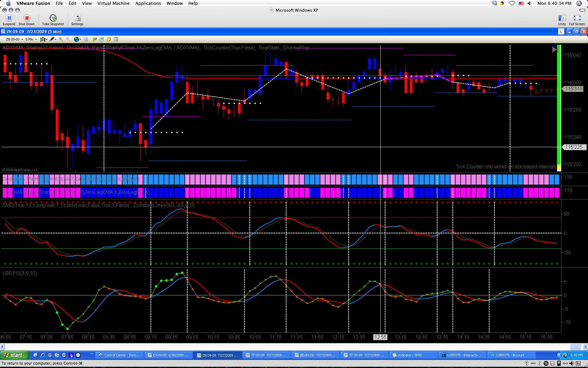Suspend the virtual machine
Viewport: 588px width, 368px height.
pos(9,20)
